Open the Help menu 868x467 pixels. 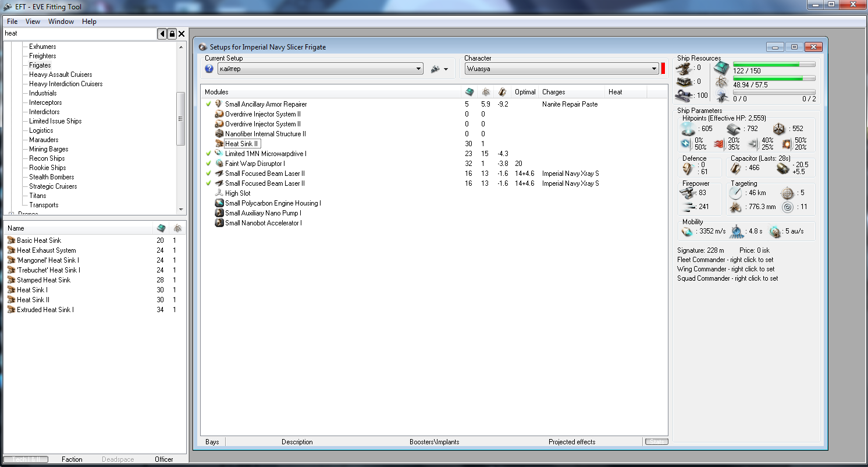(89, 22)
